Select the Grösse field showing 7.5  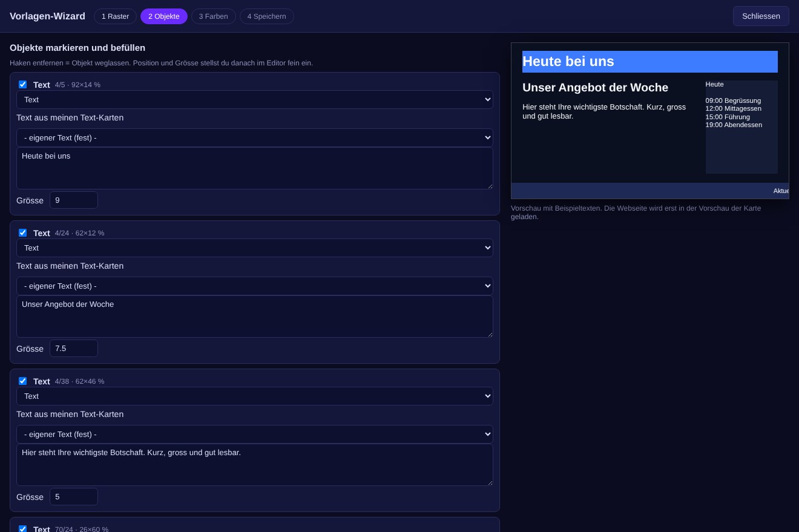[x=74, y=349]
